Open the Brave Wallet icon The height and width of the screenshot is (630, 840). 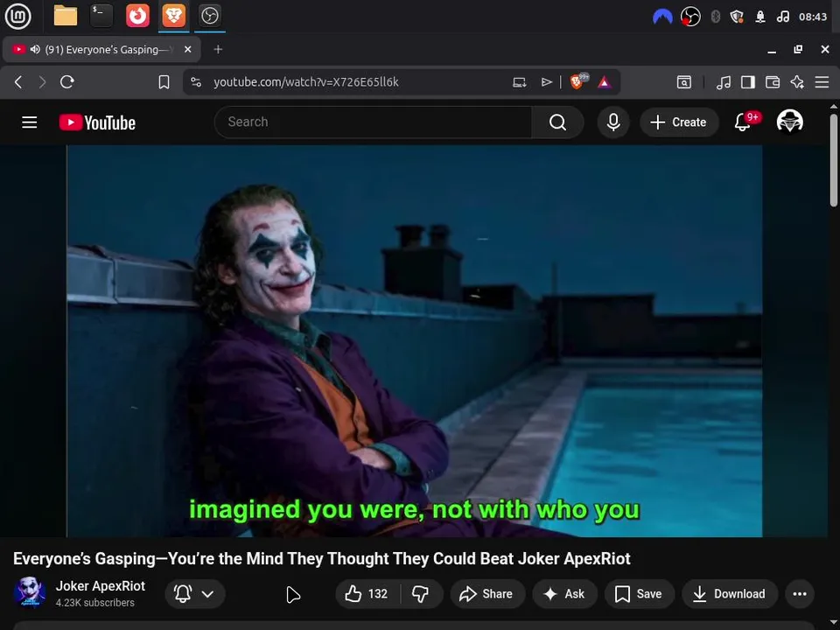pyautogui.click(x=773, y=82)
